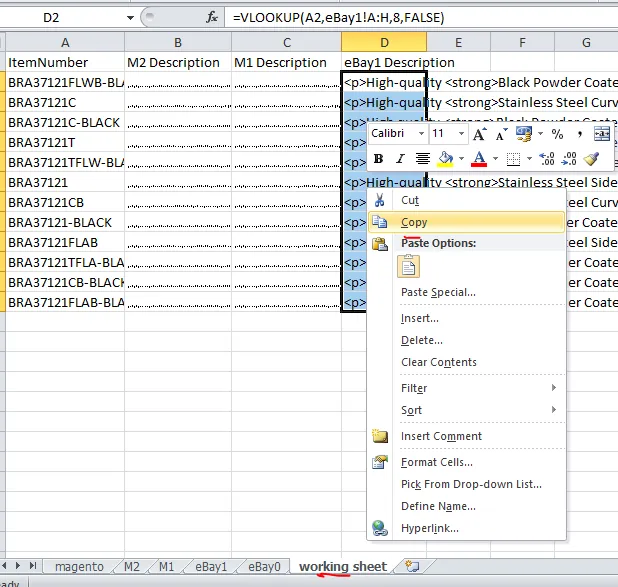
Task: Click the Name Box showing D2
Action: 51,18
